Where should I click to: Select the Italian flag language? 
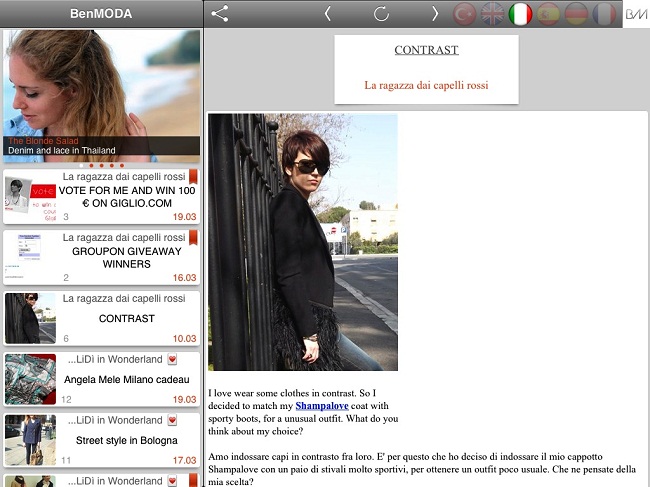[x=520, y=14]
